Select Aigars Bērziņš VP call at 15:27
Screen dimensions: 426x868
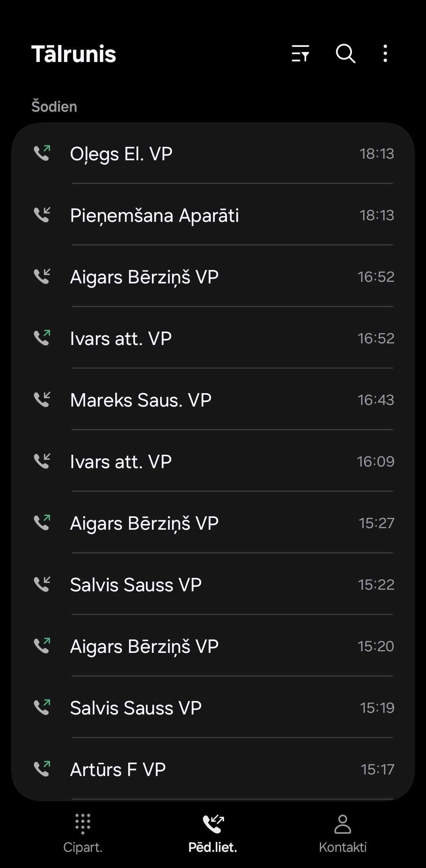pos(213,523)
